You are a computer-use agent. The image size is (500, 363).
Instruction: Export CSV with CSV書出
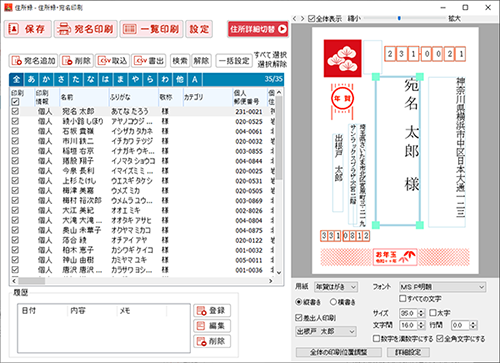coord(149,61)
